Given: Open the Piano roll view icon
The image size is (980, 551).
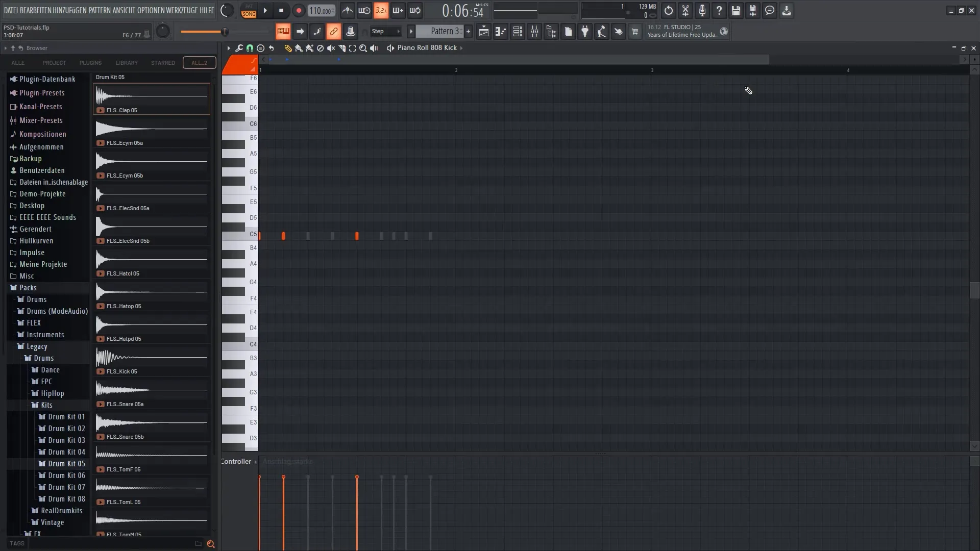Looking at the screenshot, I should (501, 32).
